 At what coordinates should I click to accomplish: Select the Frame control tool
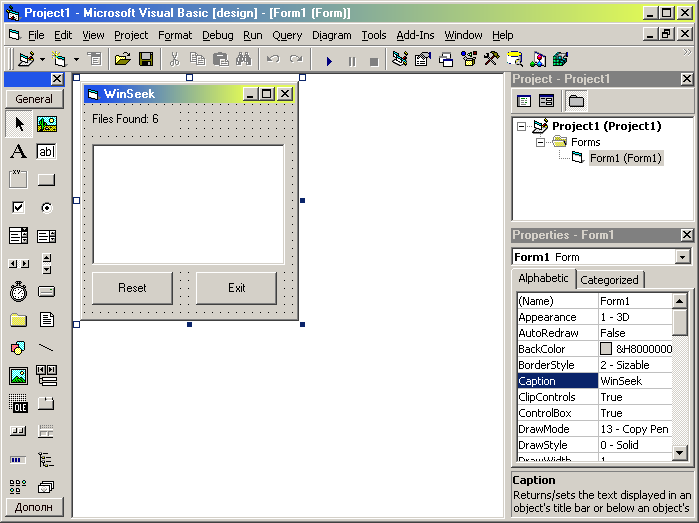(18, 180)
